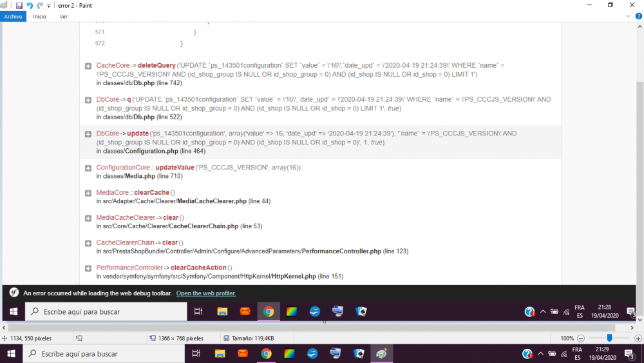Click the '1366 × 768 píxeles' status text

pyautogui.click(x=181, y=338)
